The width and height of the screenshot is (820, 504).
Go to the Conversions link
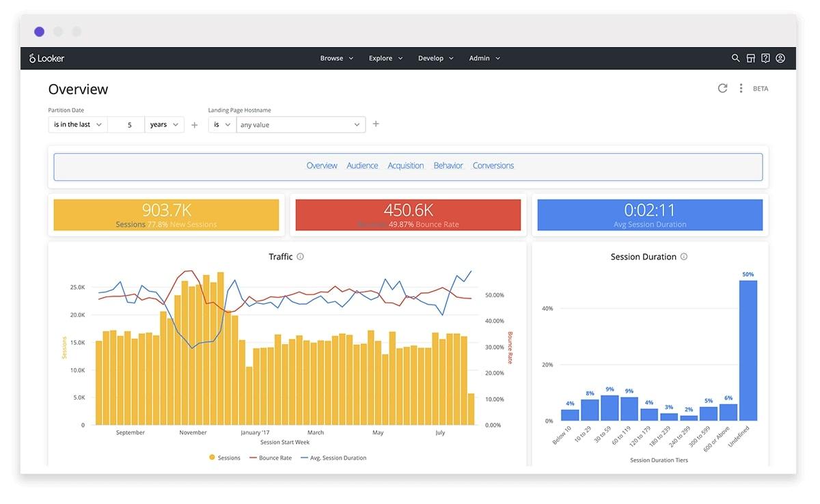(x=493, y=166)
